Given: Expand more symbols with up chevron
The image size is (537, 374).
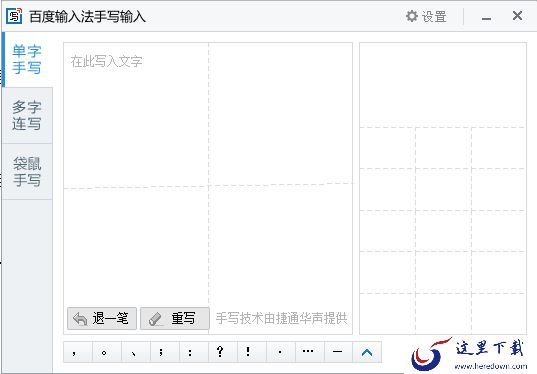Looking at the screenshot, I should pyautogui.click(x=367, y=352).
